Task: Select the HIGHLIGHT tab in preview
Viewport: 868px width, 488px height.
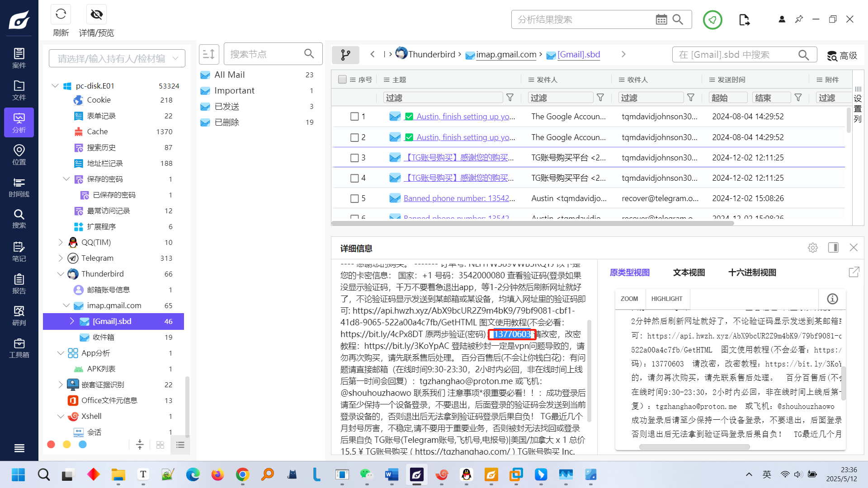Action: pyautogui.click(x=667, y=299)
